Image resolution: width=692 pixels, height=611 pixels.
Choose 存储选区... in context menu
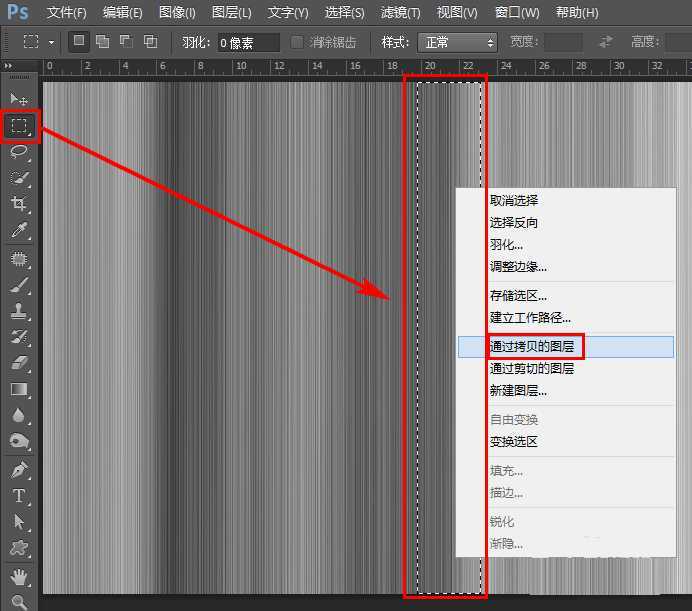565,295
